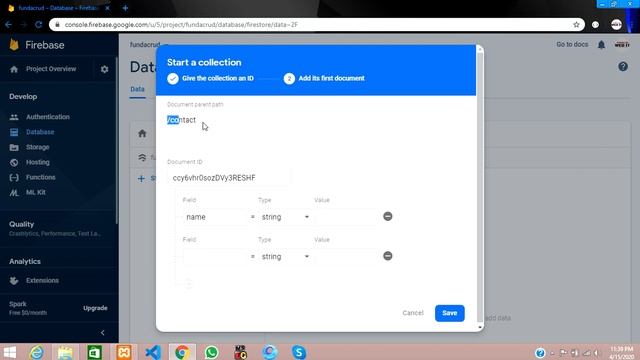This screenshot has height=360, width=640.
Task: Click the dialog scrollbar down arrow
Action: [x=480, y=327]
